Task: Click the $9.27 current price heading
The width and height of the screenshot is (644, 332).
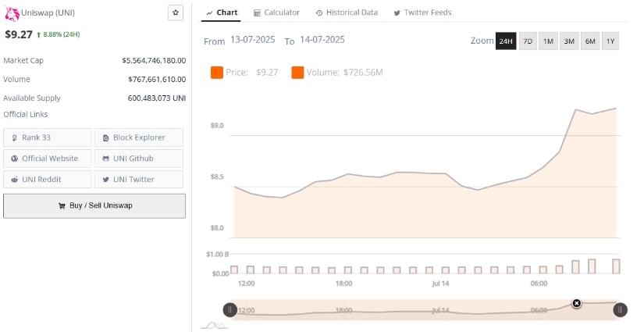Action: (x=19, y=34)
